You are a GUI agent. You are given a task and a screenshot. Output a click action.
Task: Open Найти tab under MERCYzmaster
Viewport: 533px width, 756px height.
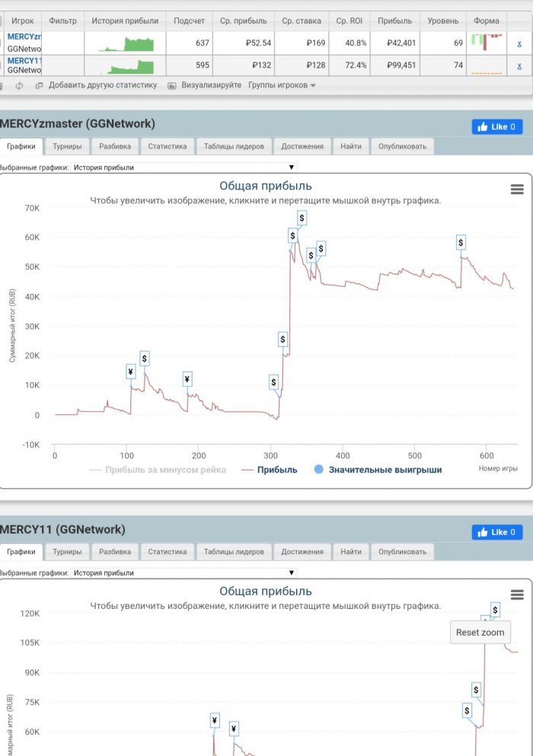coord(351,147)
